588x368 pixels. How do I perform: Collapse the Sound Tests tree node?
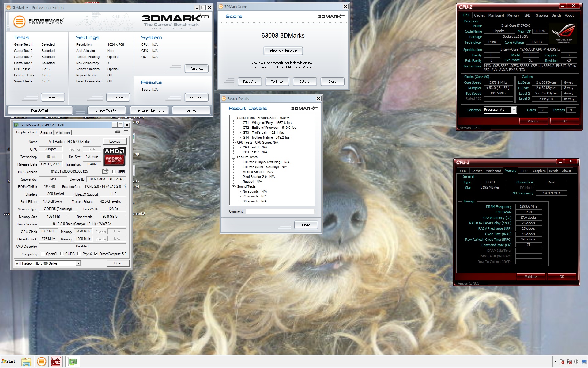pyautogui.click(x=233, y=186)
